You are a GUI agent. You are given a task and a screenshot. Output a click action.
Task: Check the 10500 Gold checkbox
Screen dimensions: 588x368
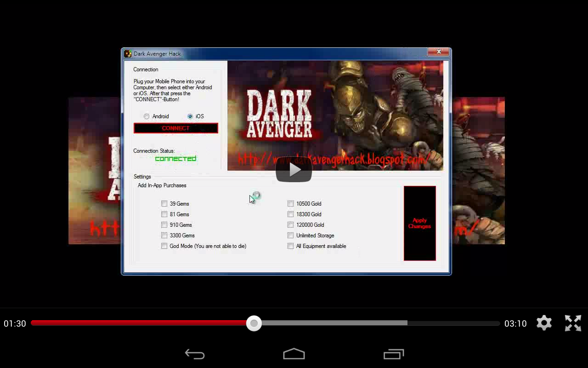pyautogui.click(x=291, y=203)
